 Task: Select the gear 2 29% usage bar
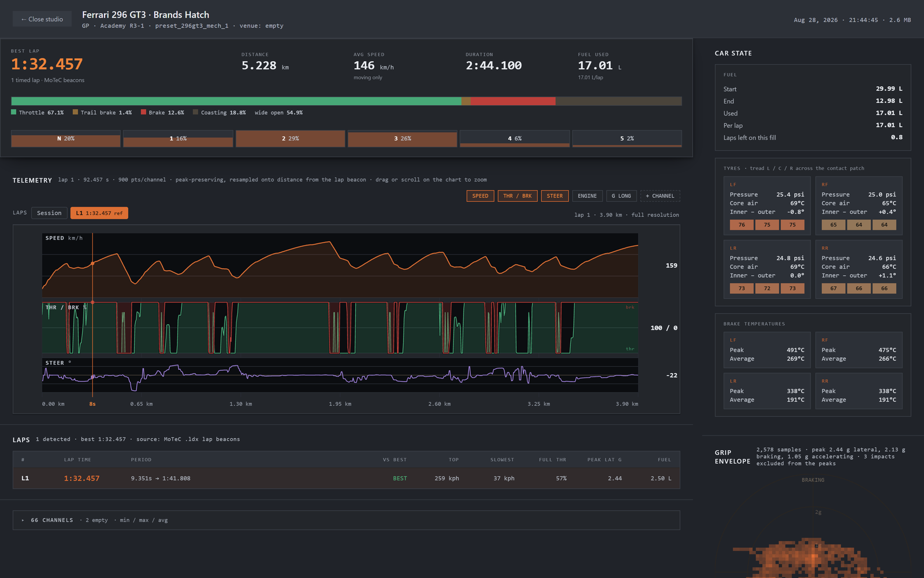tap(290, 139)
